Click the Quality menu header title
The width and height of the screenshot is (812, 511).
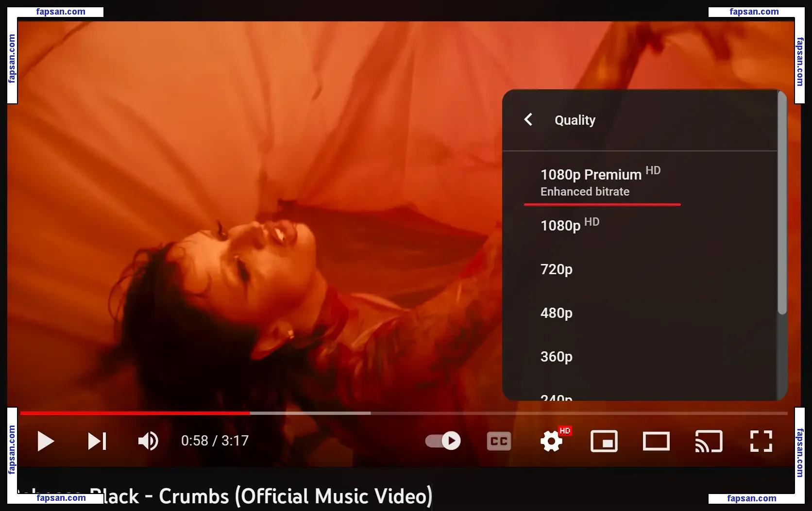575,120
